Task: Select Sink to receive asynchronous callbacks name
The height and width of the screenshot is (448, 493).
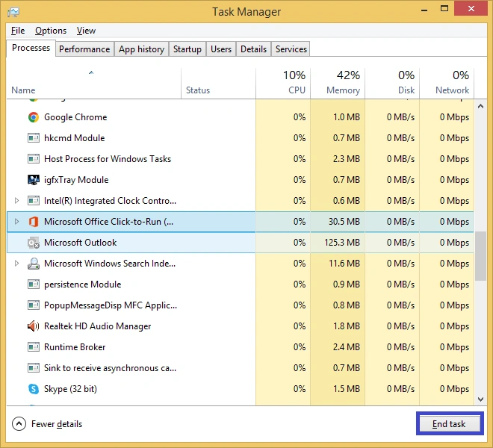Action: [x=110, y=368]
